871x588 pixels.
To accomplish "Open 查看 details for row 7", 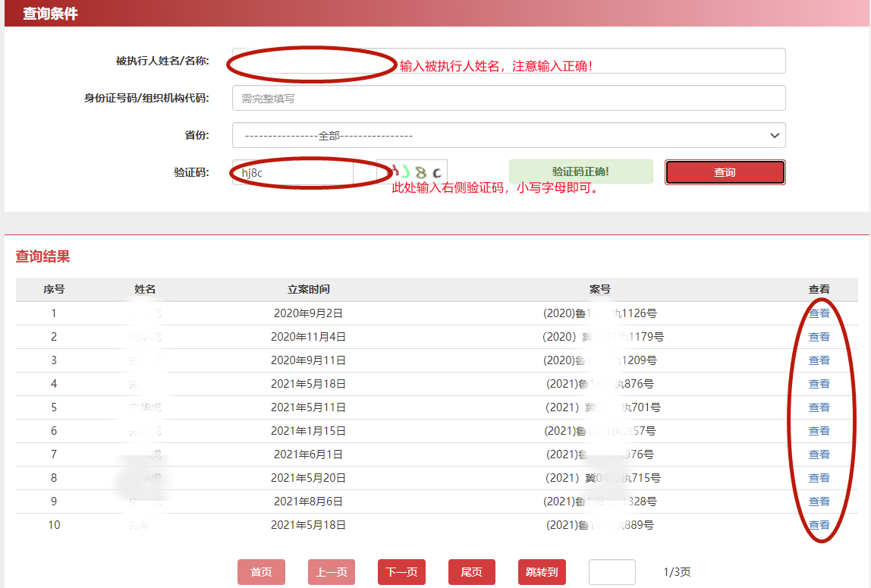I will click(819, 454).
